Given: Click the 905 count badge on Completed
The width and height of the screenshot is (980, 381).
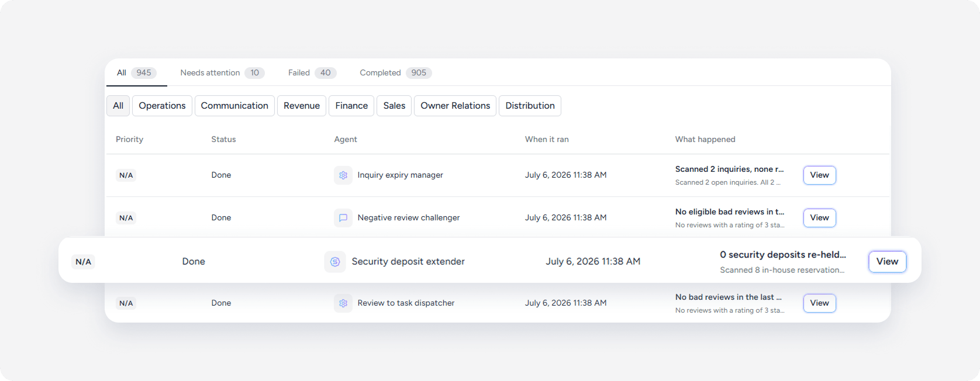Looking at the screenshot, I should (x=419, y=73).
